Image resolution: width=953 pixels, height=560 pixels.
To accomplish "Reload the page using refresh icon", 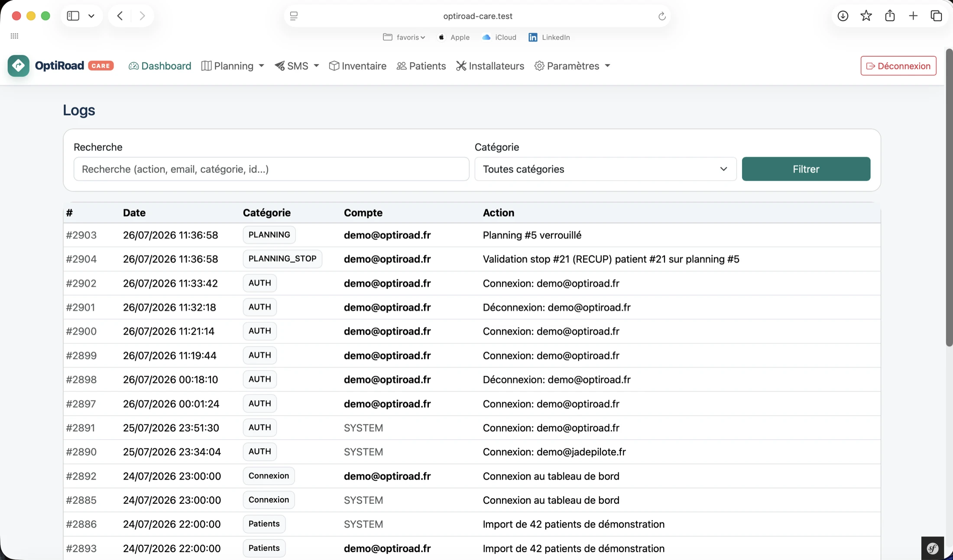I will pos(661,16).
